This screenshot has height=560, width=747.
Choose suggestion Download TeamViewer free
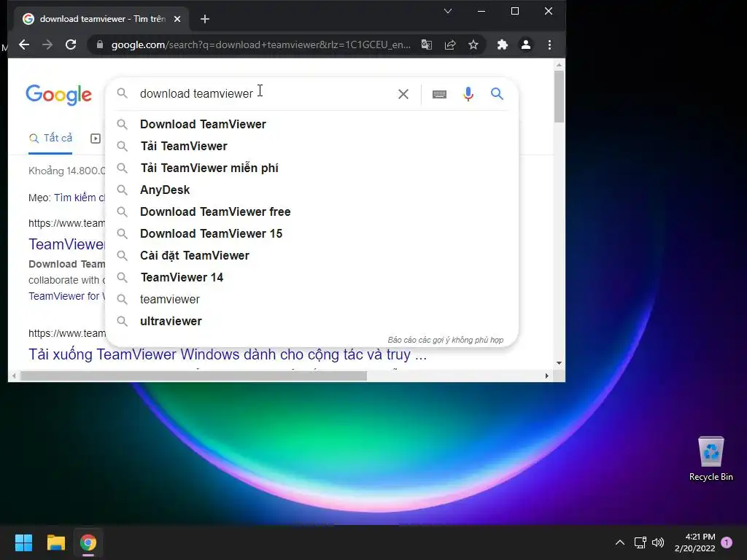(312, 212)
